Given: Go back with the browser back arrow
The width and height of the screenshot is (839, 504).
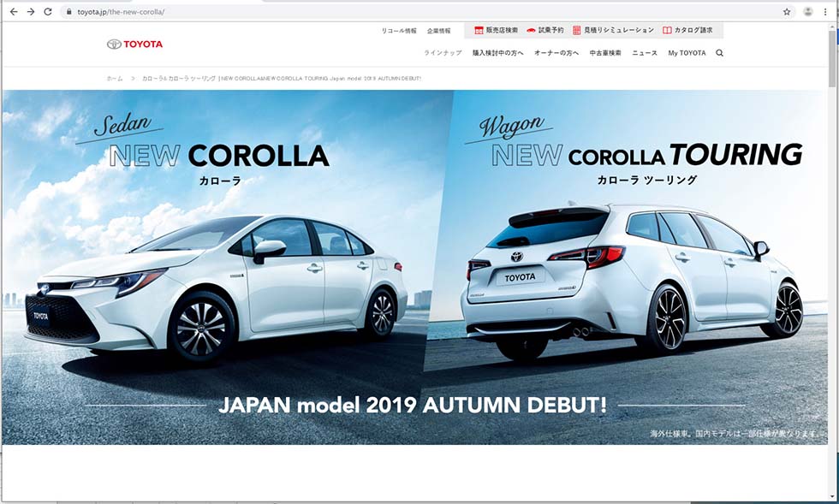Looking at the screenshot, I should [x=14, y=11].
